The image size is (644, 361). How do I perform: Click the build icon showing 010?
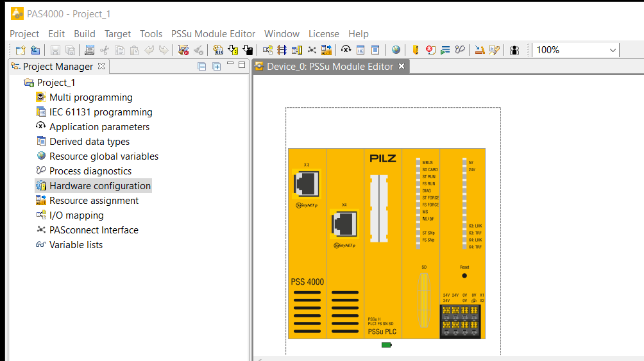click(218, 50)
